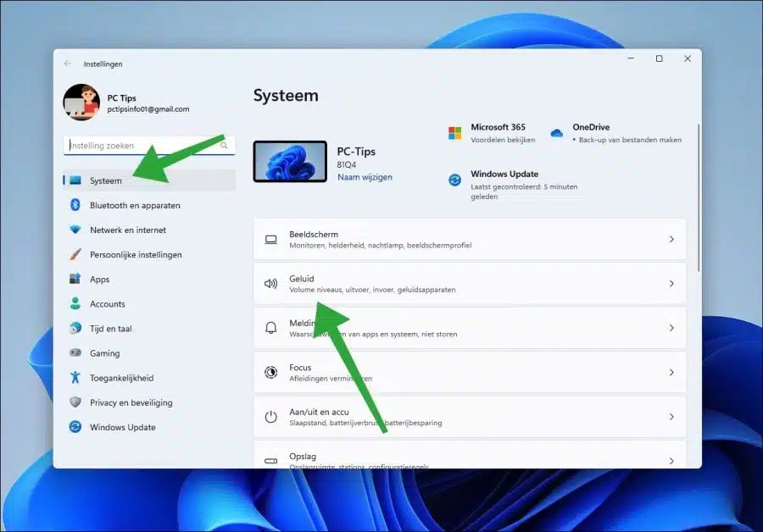Screen dimensions: 763x532
Task: Open the Focus settings row
Action: pos(470,373)
